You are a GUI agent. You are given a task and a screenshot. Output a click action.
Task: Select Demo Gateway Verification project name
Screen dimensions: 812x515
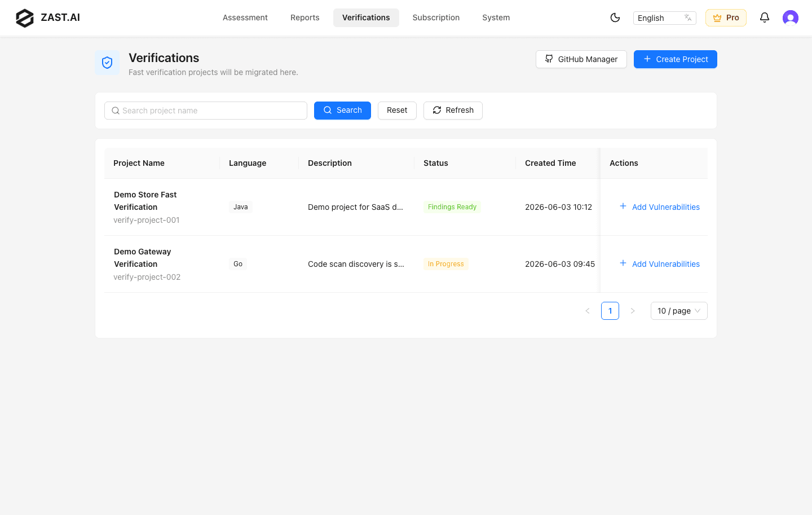[x=143, y=258]
